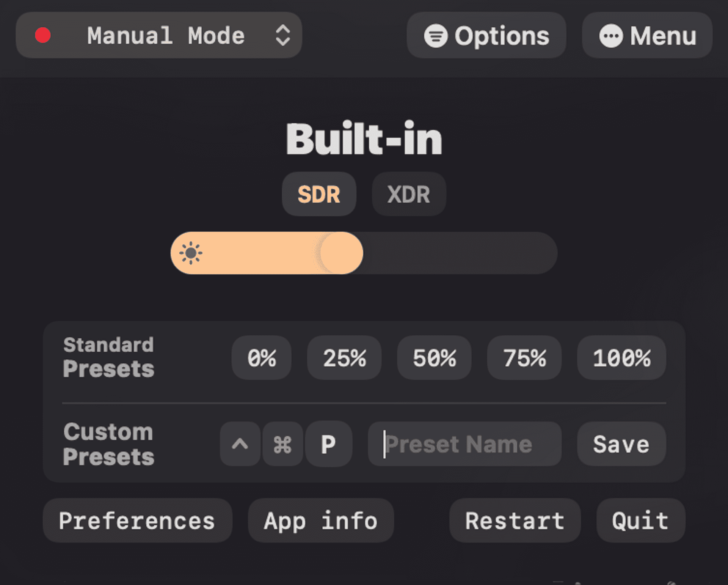The image size is (728, 585).
Task: Set brightness to 50% preset
Action: point(434,358)
